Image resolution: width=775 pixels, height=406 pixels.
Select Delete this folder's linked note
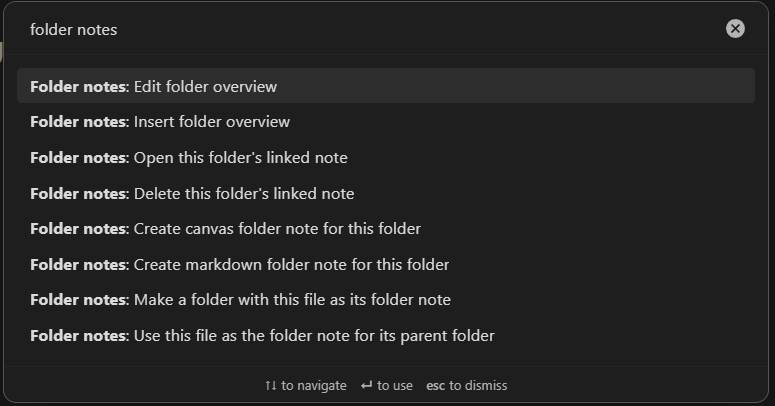coord(386,193)
